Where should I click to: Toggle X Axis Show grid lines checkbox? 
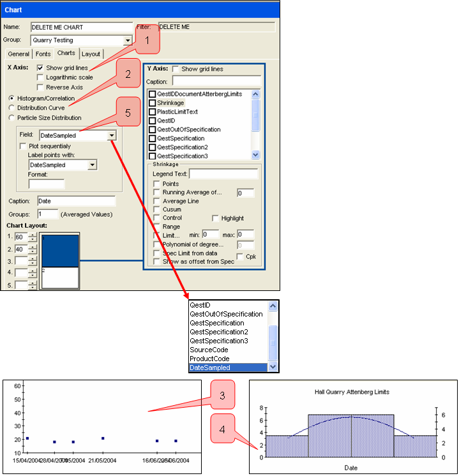pos(41,68)
